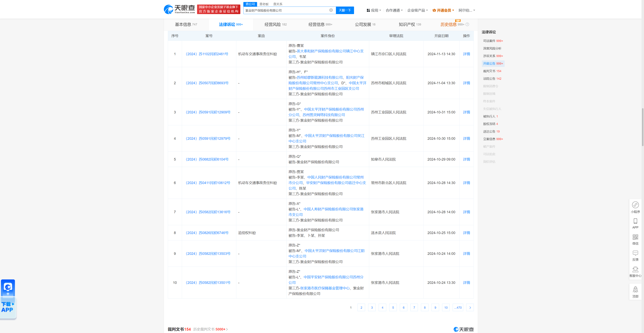Open 详情 for case 苏1102民初2461号
644x333 pixels.
click(x=466, y=54)
